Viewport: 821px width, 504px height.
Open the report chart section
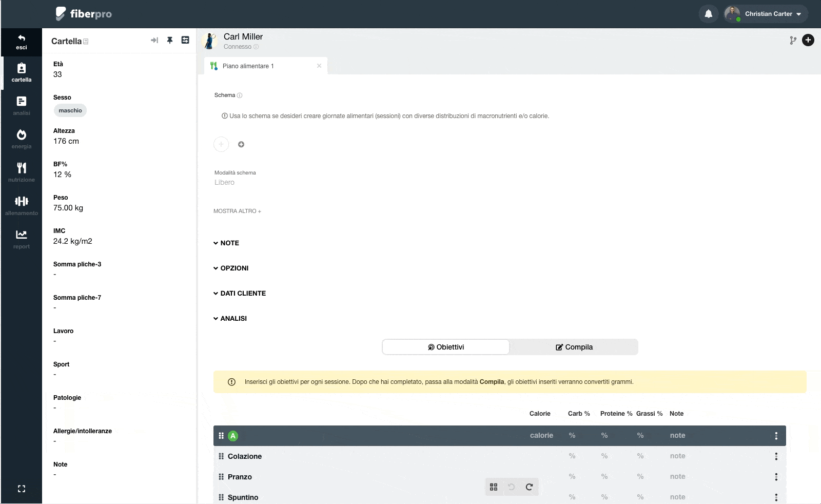click(x=22, y=239)
